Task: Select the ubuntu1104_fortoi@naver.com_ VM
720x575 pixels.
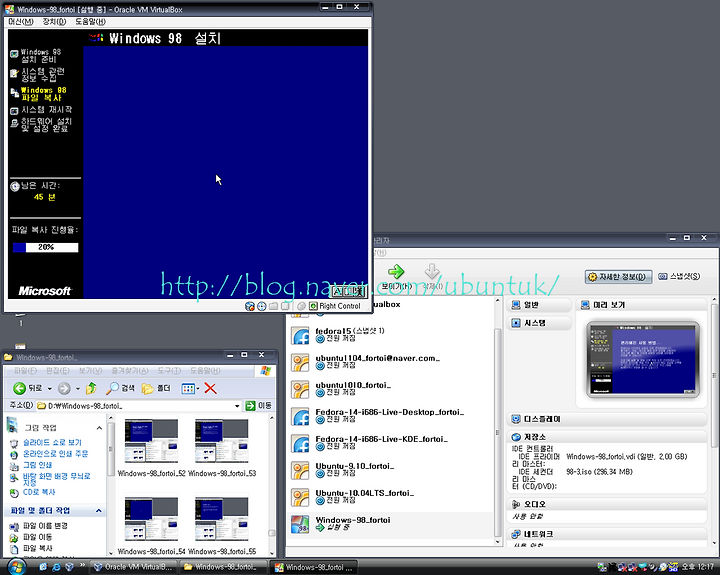Action: (x=390, y=362)
